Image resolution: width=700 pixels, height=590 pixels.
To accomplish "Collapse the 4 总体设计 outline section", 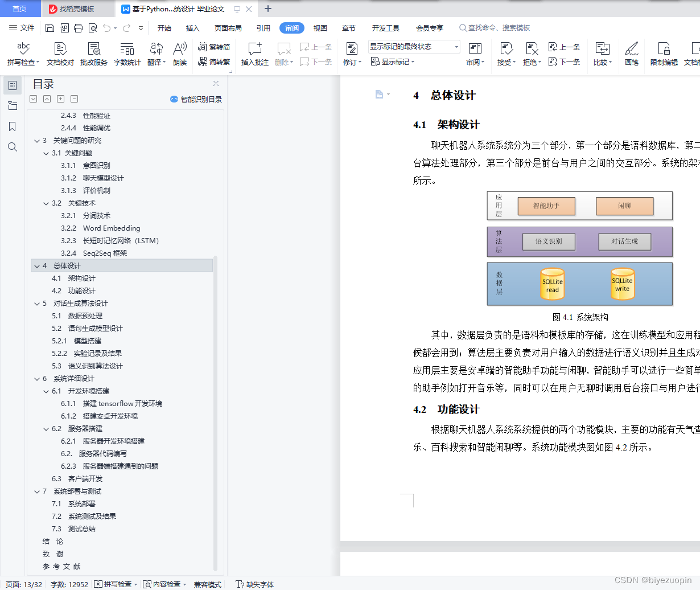I will coord(36,265).
